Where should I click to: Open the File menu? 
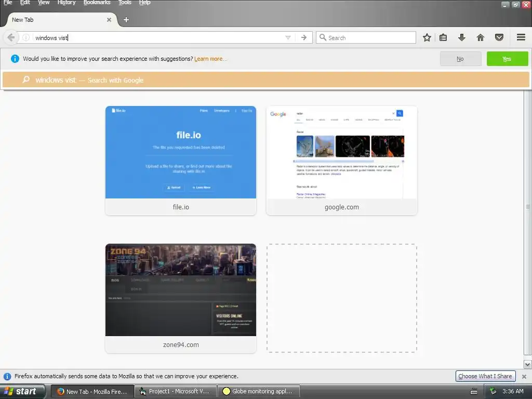coord(8,3)
